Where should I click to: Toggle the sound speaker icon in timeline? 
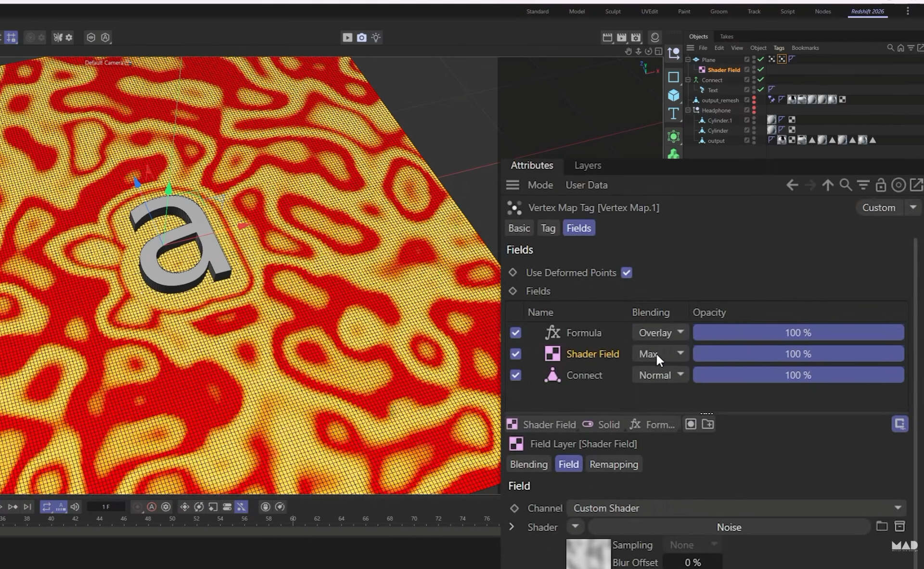75,507
